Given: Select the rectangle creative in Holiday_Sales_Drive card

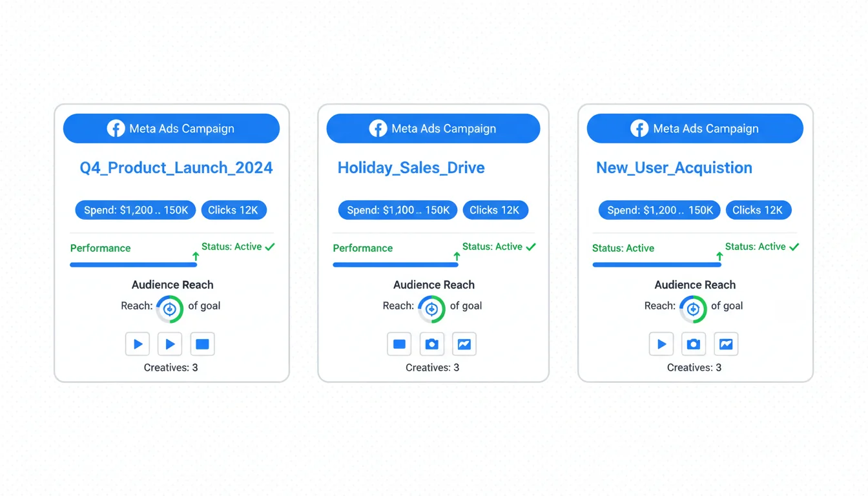Looking at the screenshot, I should (x=400, y=344).
